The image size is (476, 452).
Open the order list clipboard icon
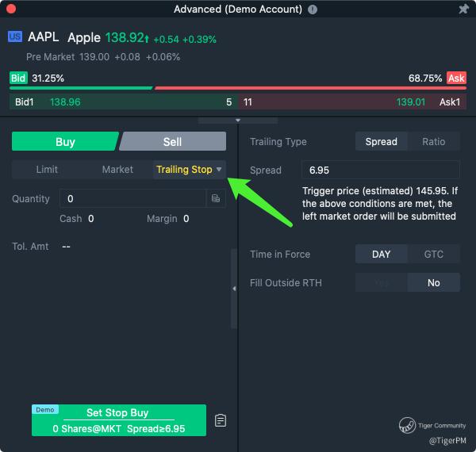[x=221, y=420]
